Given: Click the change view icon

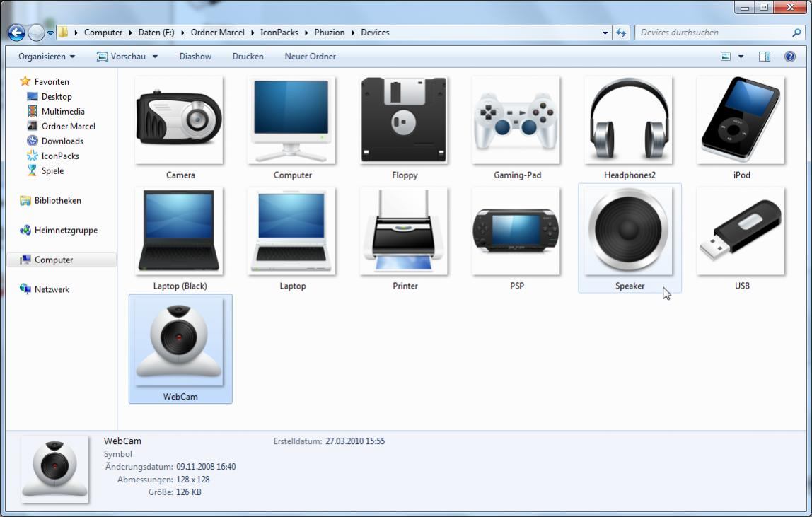Looking at the screenshot, I should 726,57.
